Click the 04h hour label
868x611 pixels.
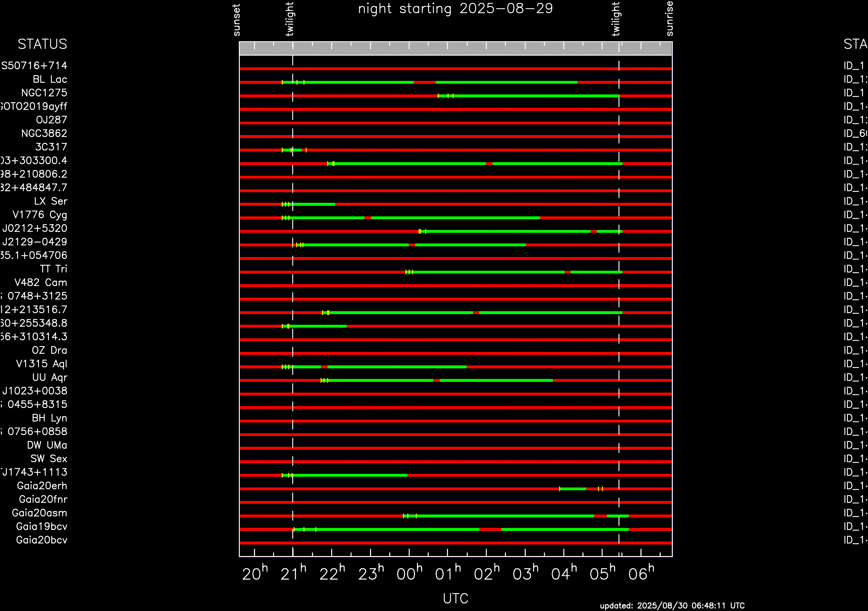click(x=564, y=574)
